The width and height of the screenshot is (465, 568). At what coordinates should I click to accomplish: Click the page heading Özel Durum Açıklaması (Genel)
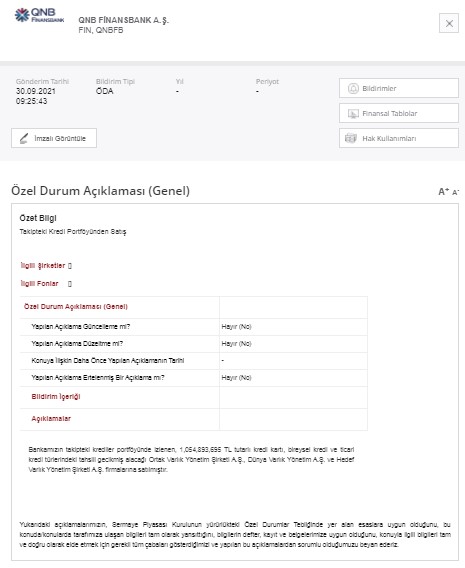[x=100, y=191]
